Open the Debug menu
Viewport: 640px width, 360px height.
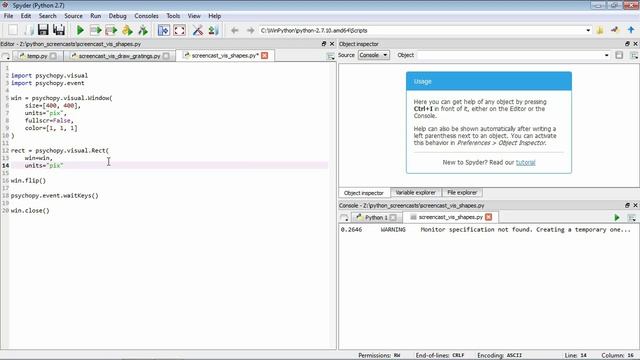[118, 16]
